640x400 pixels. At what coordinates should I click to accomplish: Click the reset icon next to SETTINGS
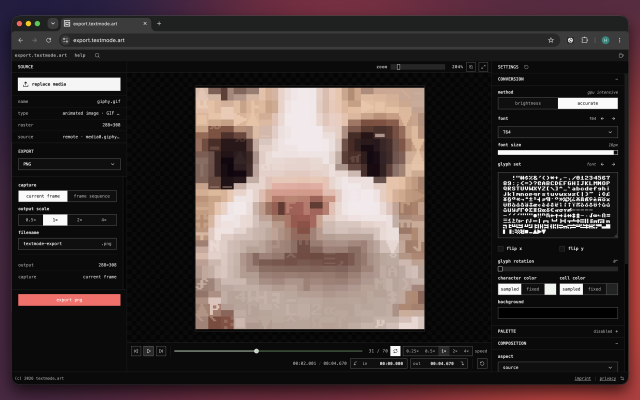[526, 67]
